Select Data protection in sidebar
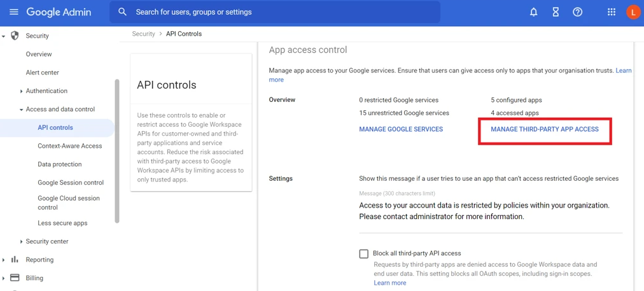This screenshot has width=644, height=291. tap(59, 164)
